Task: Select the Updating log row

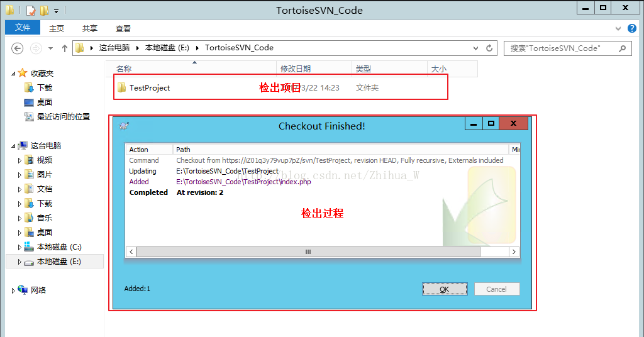Action: (323, 171)
